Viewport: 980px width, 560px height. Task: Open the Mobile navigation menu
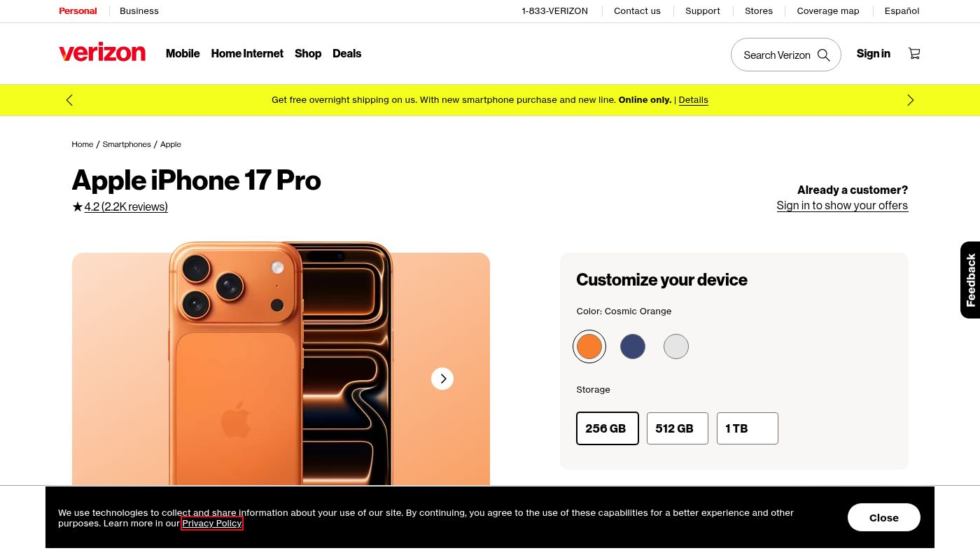point(183,53)
